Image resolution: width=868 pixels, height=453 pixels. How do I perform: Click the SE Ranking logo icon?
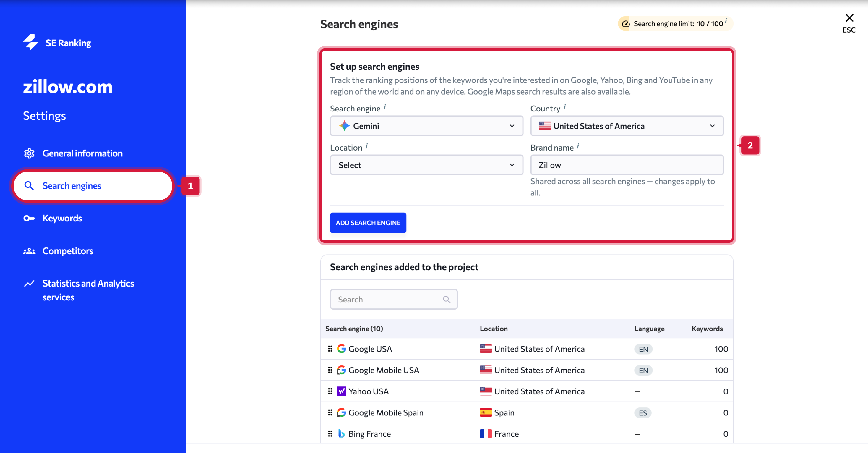[31, 43]
